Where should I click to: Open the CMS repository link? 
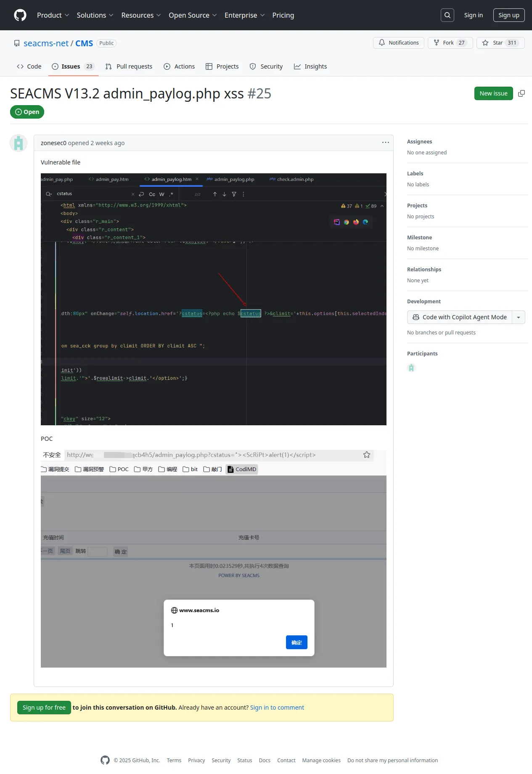pos(84,43)
